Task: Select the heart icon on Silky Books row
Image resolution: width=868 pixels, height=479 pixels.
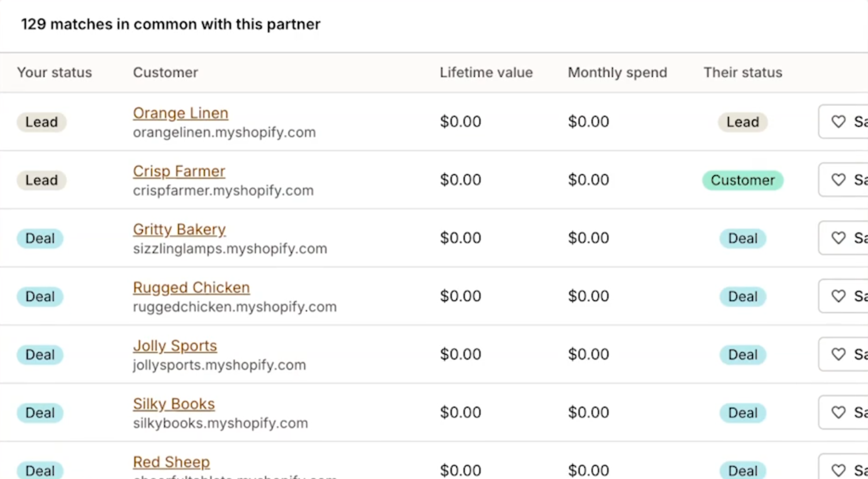Action: (x=838, y=412)
